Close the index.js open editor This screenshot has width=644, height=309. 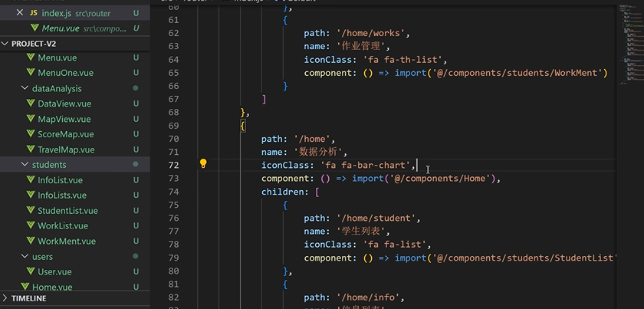tap(19, 13)
